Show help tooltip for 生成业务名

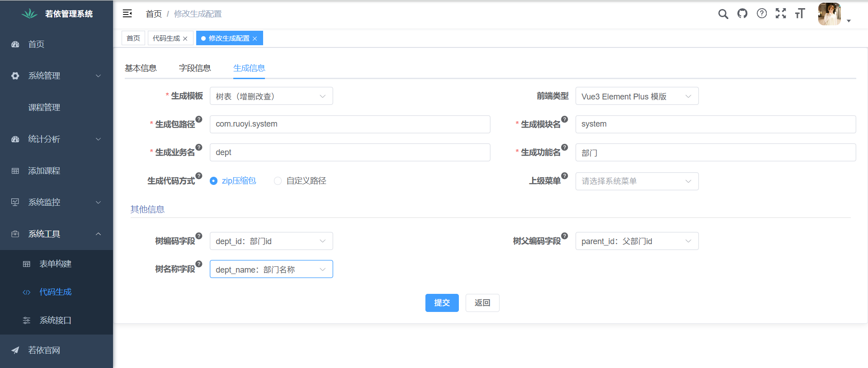[x=199, y=147]
